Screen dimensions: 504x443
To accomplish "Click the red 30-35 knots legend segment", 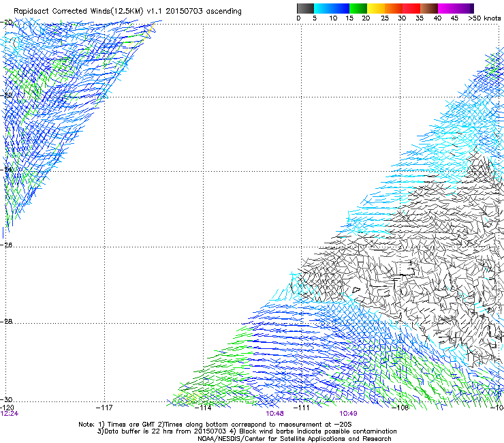I will (x=411, y=8).
